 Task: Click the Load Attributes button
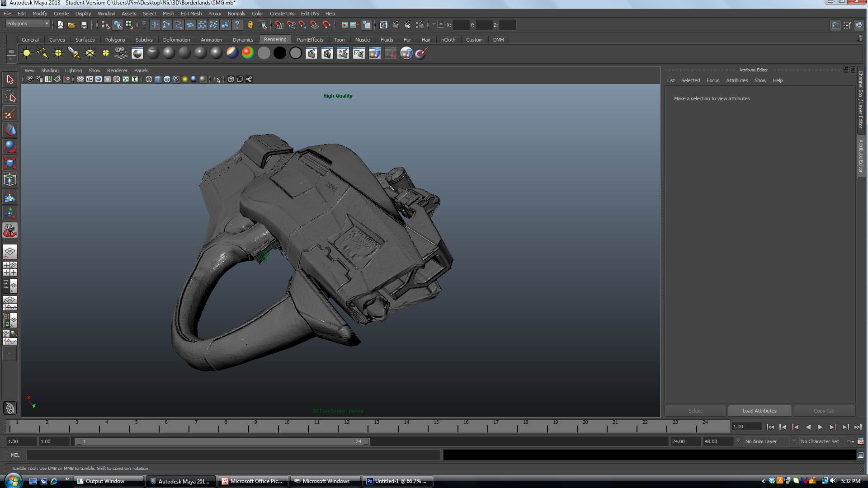(x=759, y=411)
